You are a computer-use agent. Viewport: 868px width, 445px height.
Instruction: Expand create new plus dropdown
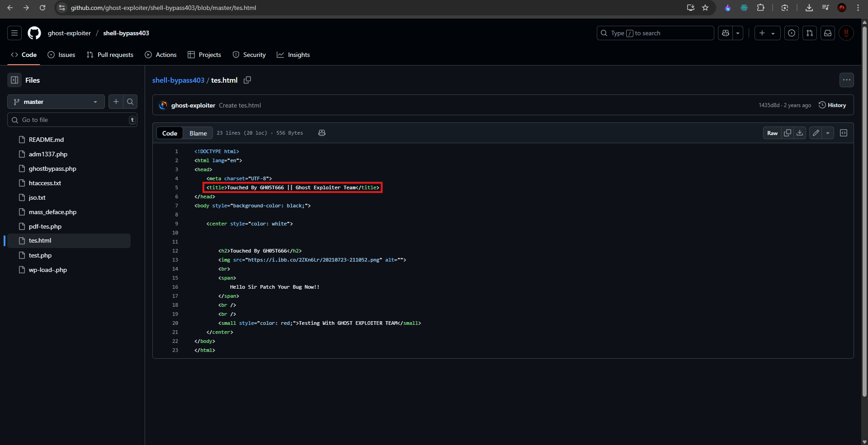click(767, 33)
